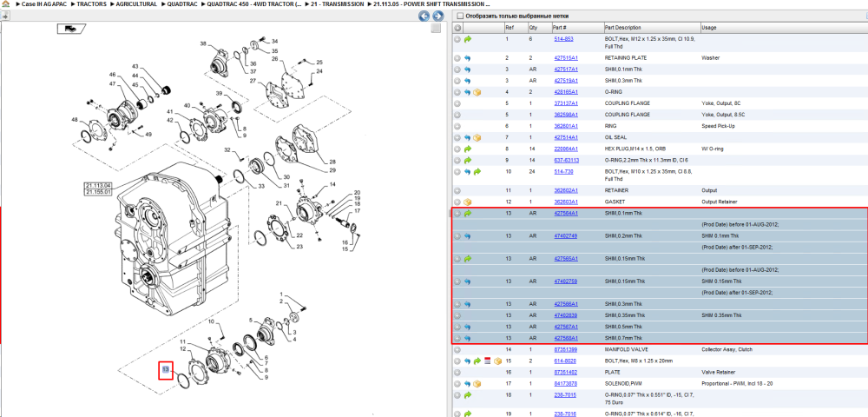This screenshot has height=417, width=868.
Task: Click reference label 21.155.01 on diagram
Action: (98, 192)
